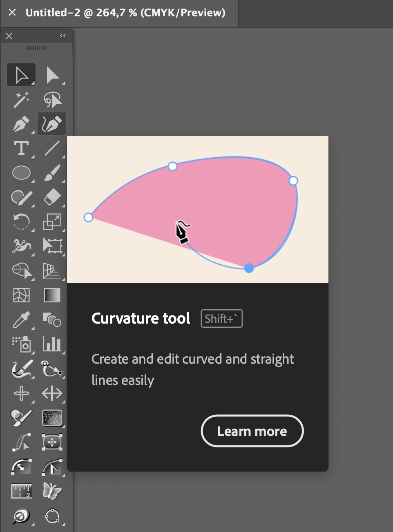The width and height of the screenshot is (393, 532).
Task: Switch to the Type tool
Action: [21, 148]
